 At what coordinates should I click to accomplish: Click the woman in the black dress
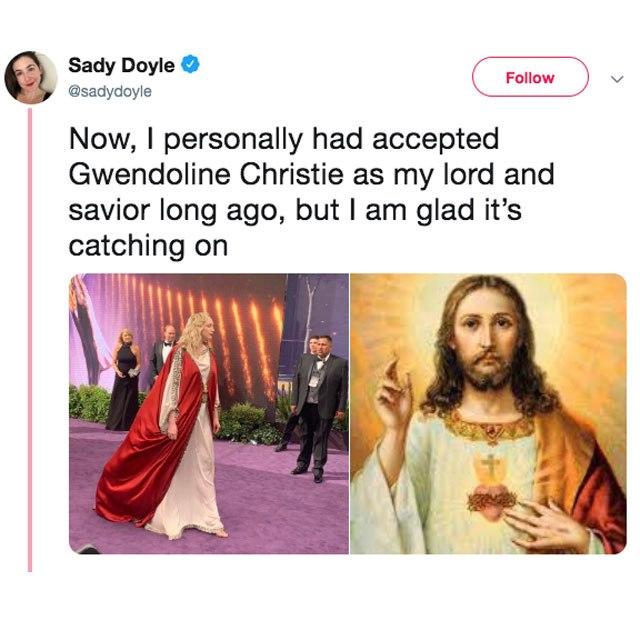(x=124, y=380)
